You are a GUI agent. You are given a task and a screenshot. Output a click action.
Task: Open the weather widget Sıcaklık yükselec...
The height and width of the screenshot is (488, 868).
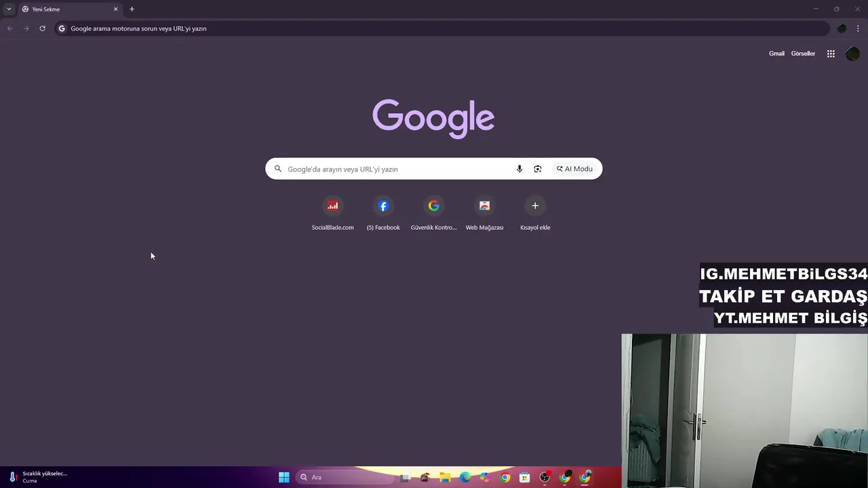(37, 477)
